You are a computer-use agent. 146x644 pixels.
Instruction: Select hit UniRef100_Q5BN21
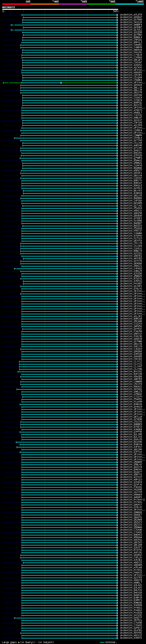point(131,163)
